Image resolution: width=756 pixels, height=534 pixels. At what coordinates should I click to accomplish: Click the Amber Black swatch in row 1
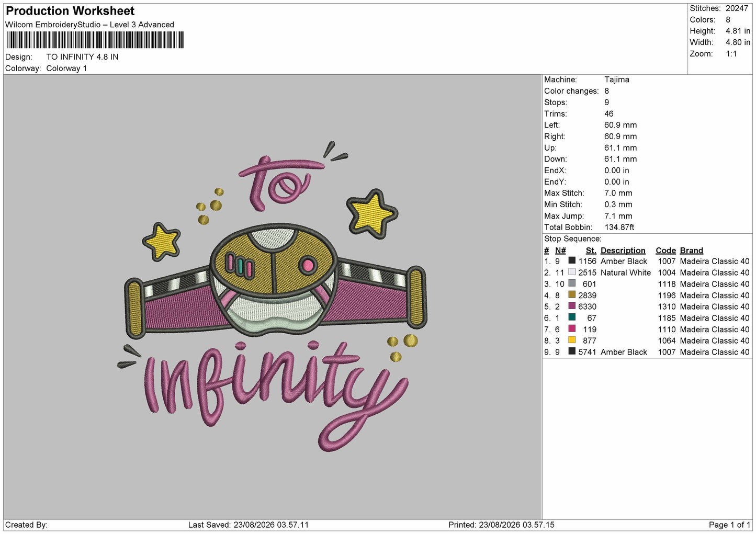572,261
